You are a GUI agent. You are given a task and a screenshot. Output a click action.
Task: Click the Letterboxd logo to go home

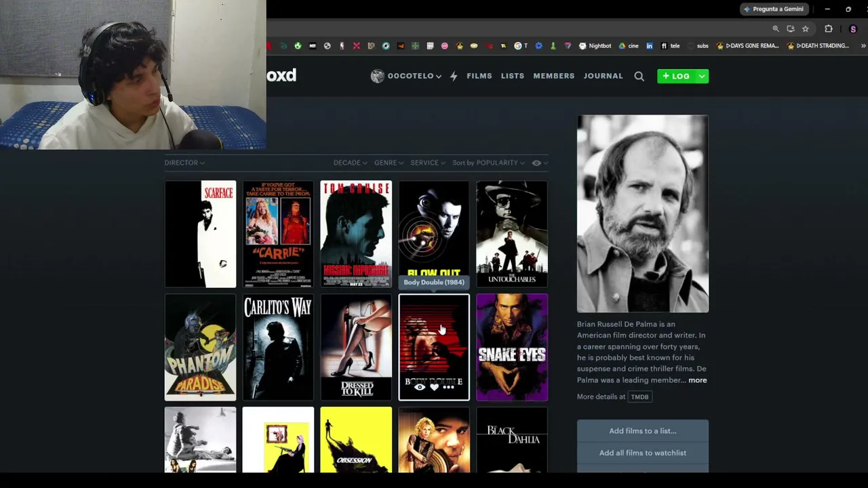(281, 75)
